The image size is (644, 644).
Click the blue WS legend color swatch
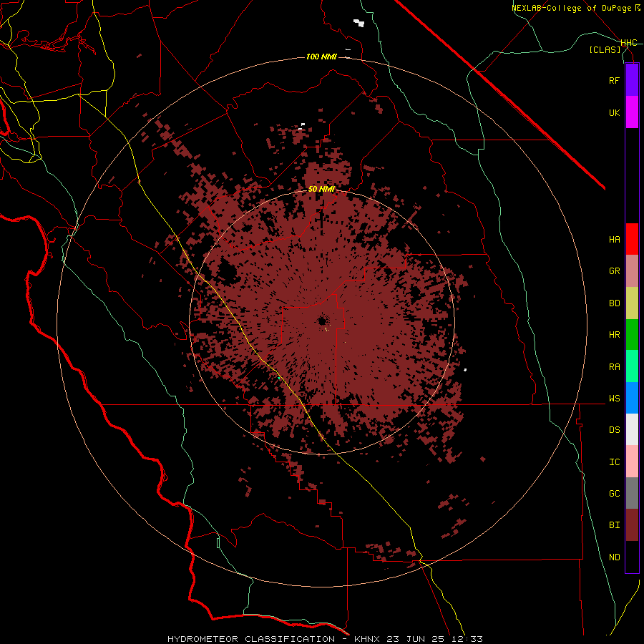(632, 398)
